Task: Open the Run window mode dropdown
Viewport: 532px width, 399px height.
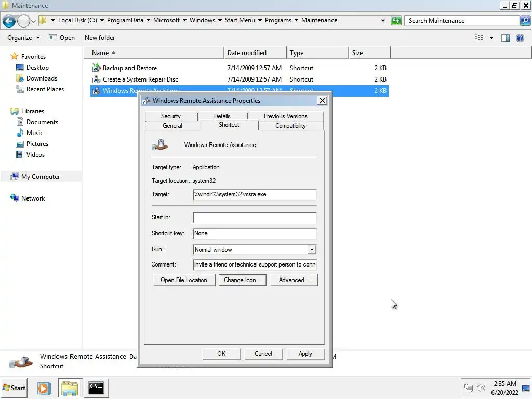Action: point(312,250)
